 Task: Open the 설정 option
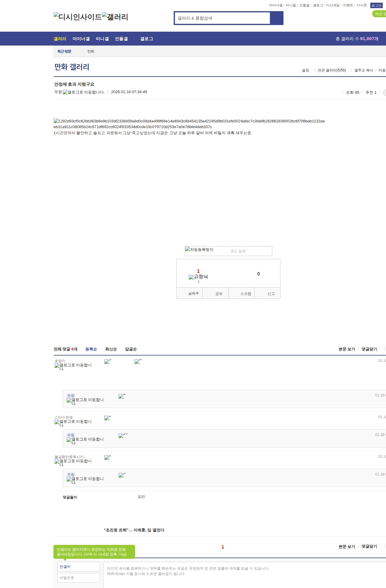[x=305, y=70]
